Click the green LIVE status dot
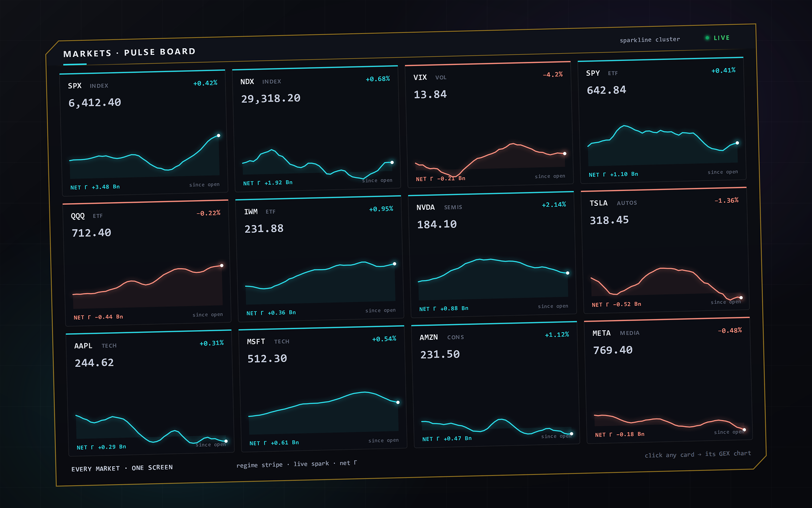Screen dimensions: 812x508 (707, 38)
